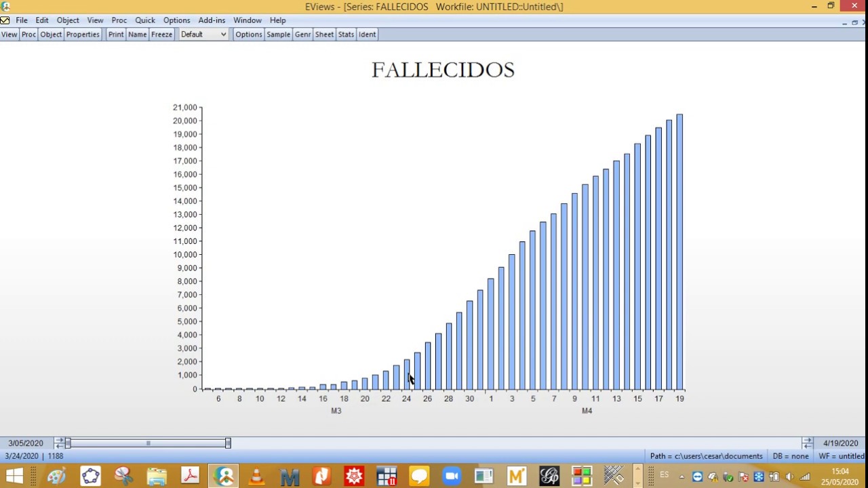Screen dimensions: 868x488
Task: Open the colorful squares app icon
Action: [x=582, y=476]
